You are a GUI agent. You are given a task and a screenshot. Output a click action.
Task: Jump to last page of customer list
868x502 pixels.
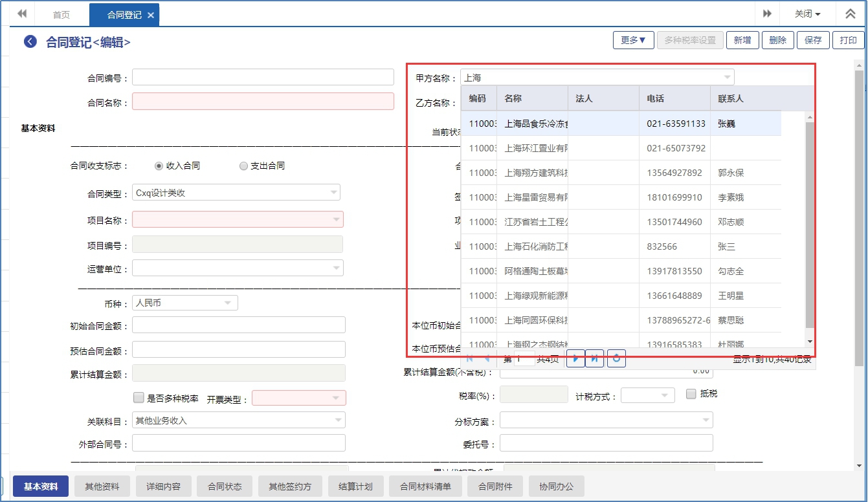(x=594, y=358)
